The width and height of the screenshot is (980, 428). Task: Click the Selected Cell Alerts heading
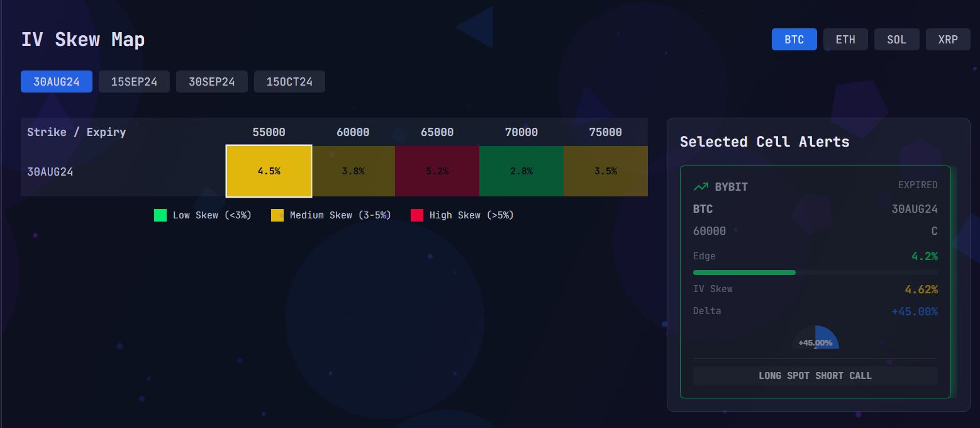(765, 142)
